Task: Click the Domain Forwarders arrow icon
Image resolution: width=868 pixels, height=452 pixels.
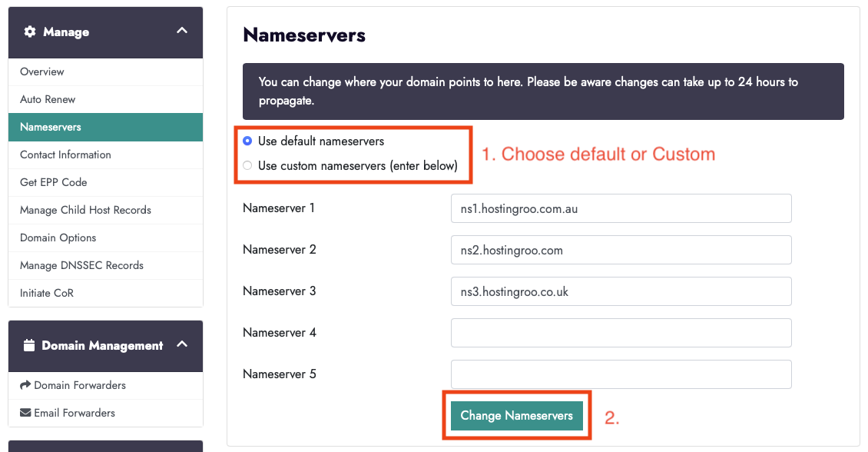Action: coord(25,385)
